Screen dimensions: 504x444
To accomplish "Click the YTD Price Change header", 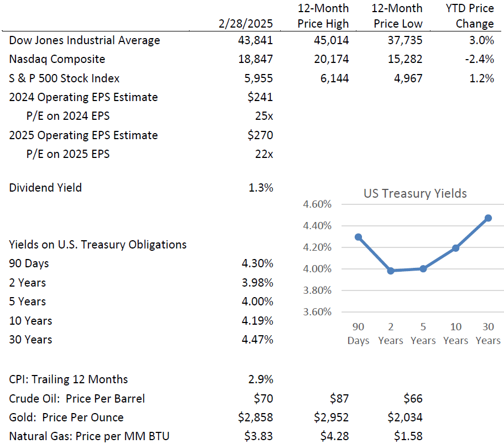I will (x=470, y=16).
